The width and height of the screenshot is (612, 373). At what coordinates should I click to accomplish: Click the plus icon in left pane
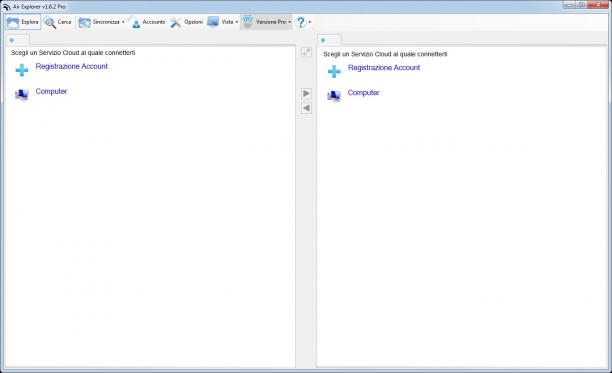click(22, 70)
